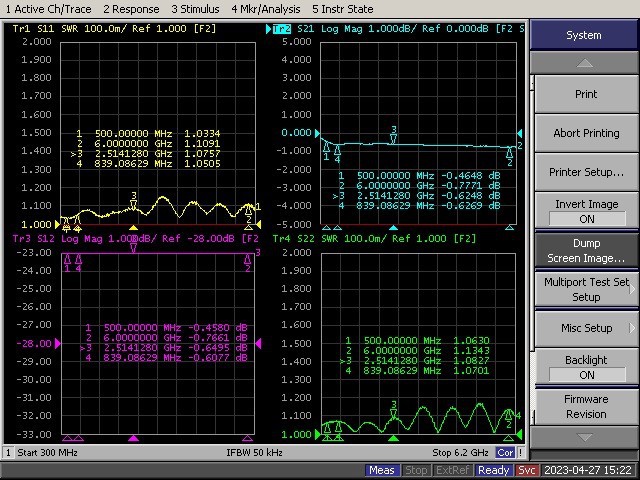Toggle the Invert Image ON softkey

click(x=586, y=211)
